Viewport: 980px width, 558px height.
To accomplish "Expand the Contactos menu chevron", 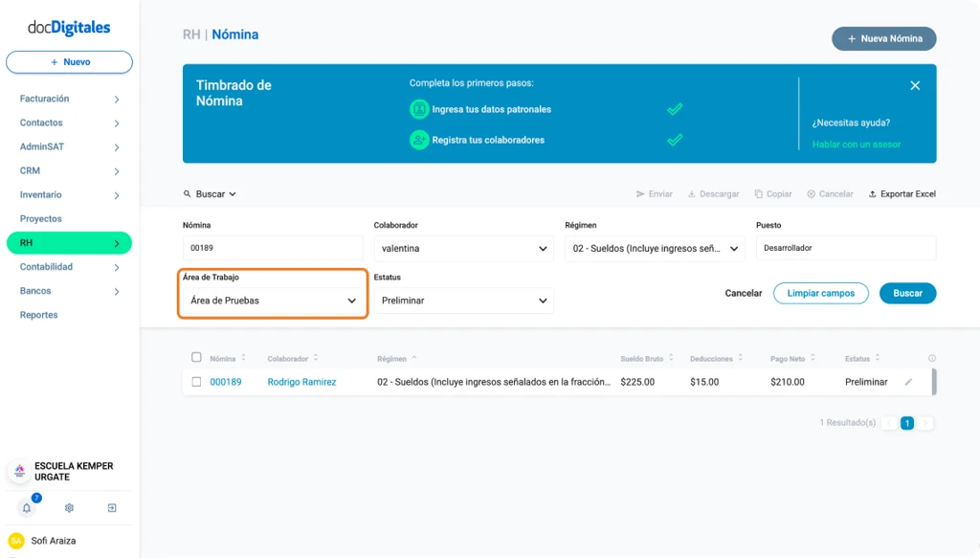I will point(116,123).
